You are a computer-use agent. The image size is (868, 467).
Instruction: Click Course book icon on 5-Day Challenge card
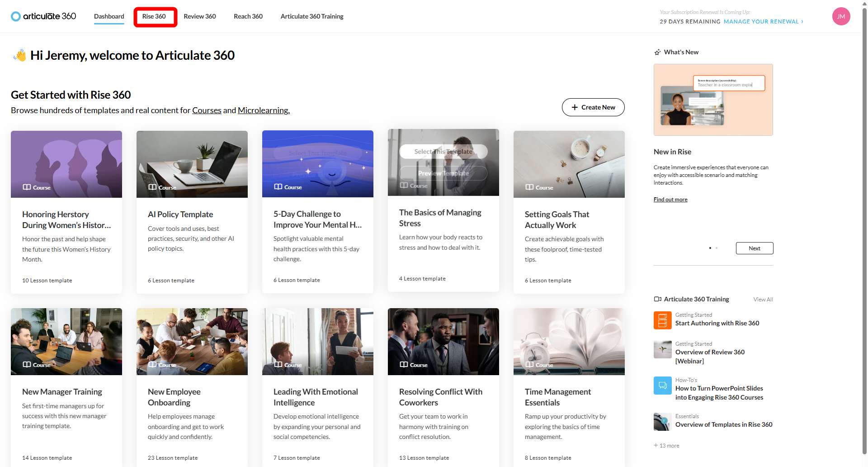[x=278, y=187]
